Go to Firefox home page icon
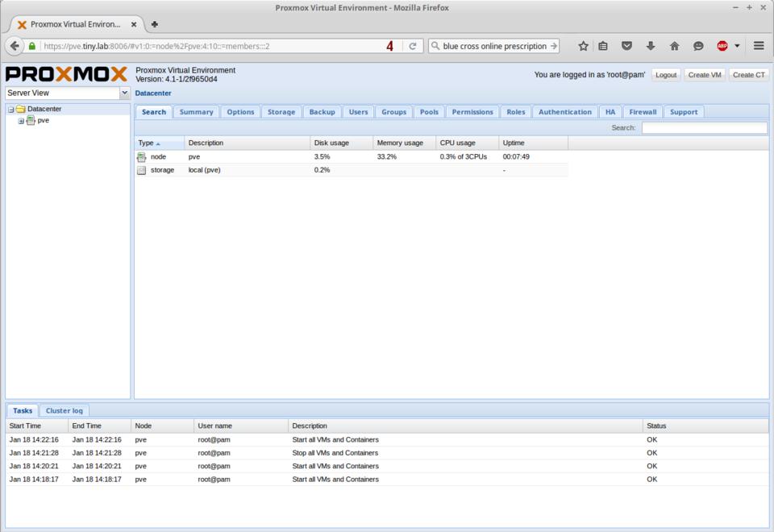 (674, 46)
